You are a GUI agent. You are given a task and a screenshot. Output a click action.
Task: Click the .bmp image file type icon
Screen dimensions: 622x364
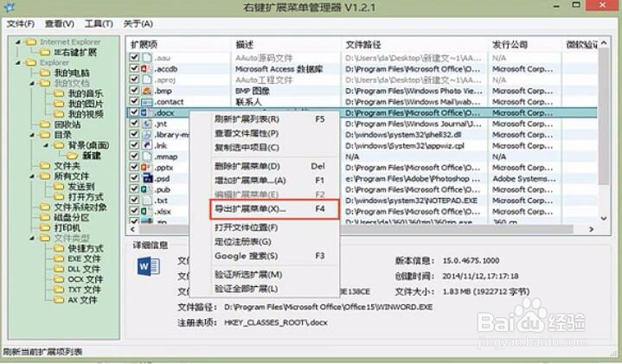[x=147, y=91]
